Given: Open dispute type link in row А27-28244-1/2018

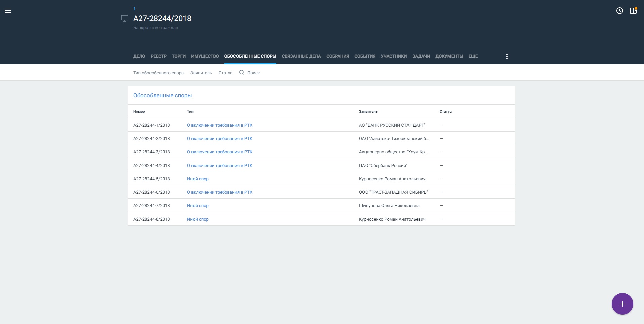Looking at the screenshot, I should (x=220, y=125).
